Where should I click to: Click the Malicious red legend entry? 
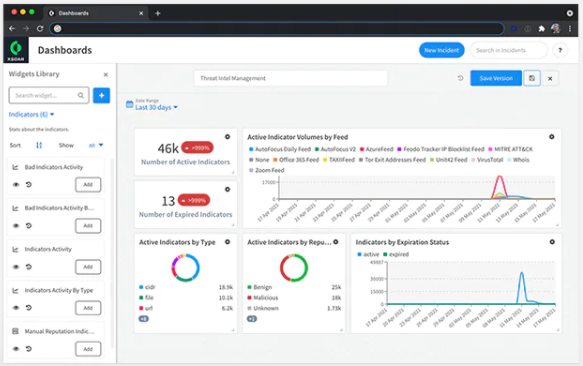(263, 298)
